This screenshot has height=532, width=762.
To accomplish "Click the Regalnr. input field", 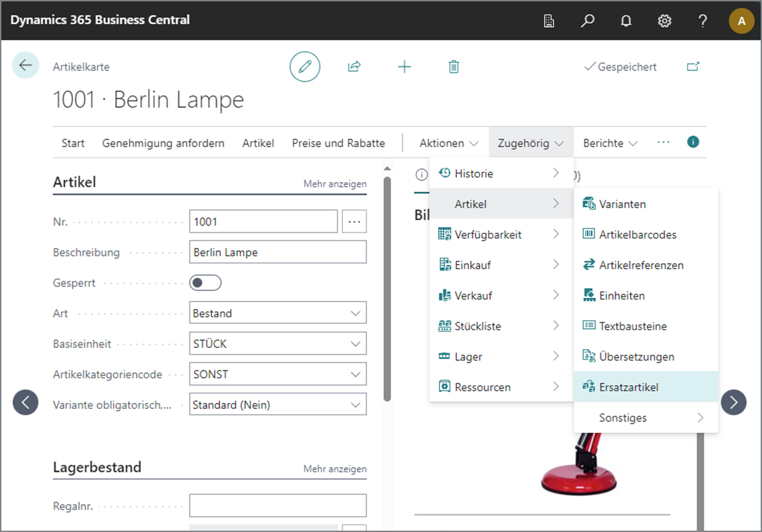I will (x=277, y=506).
